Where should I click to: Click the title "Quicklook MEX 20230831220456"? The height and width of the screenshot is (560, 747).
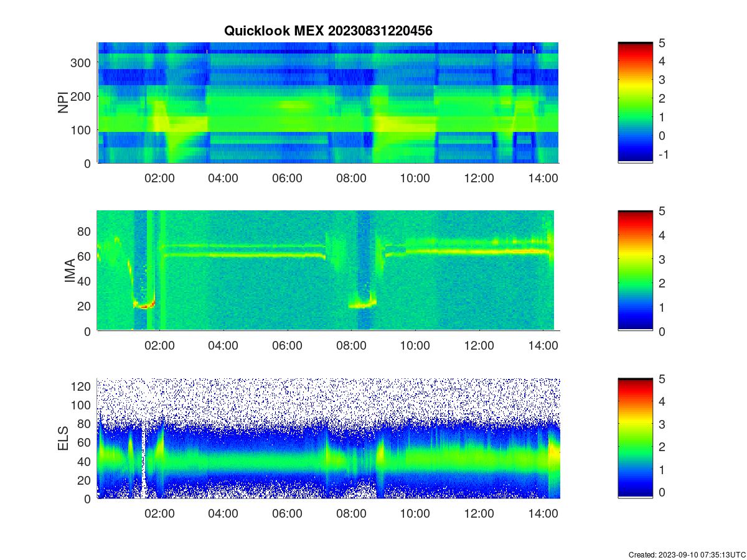coord(328,30)
